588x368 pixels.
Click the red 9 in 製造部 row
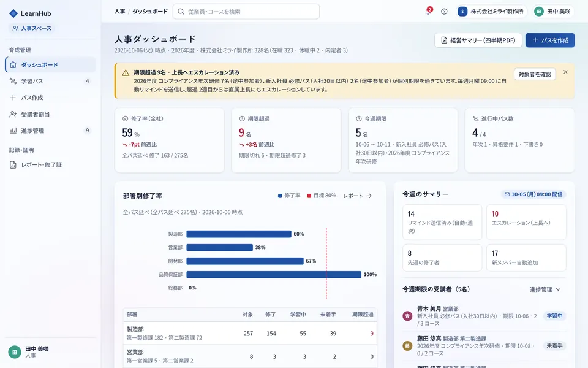(372, 334)
